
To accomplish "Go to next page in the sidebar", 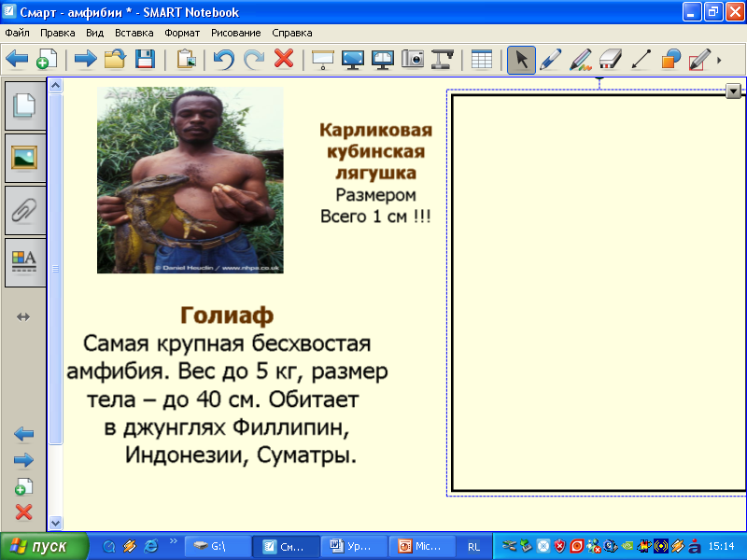I will (x=24, y=460).
